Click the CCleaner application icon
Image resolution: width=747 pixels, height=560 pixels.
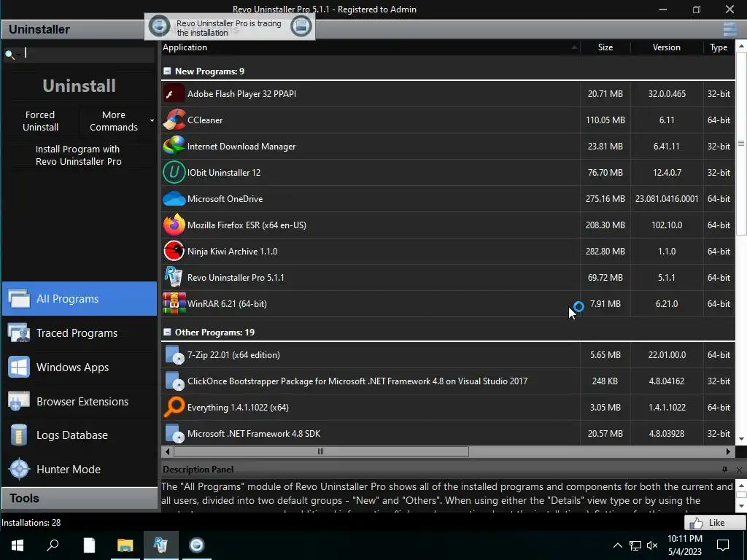[x=174, y=120]
